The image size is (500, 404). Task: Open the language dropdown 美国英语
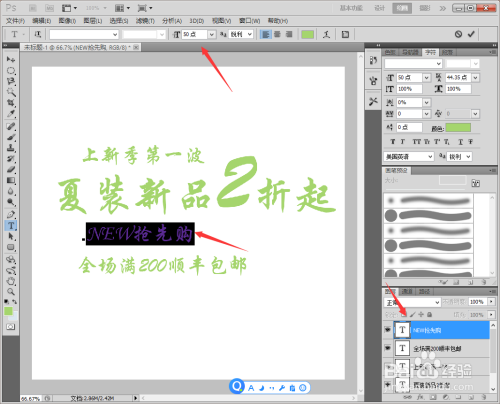click(409, 156)
